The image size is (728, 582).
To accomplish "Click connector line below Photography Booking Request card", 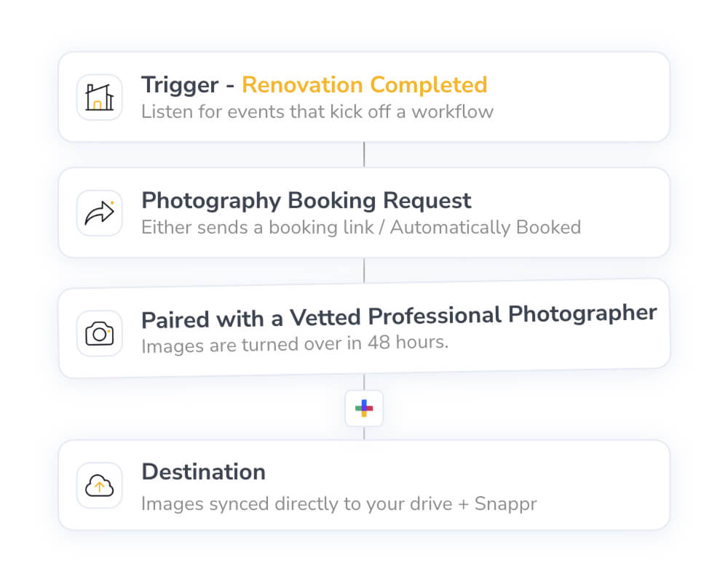I will tap(364, 270).
